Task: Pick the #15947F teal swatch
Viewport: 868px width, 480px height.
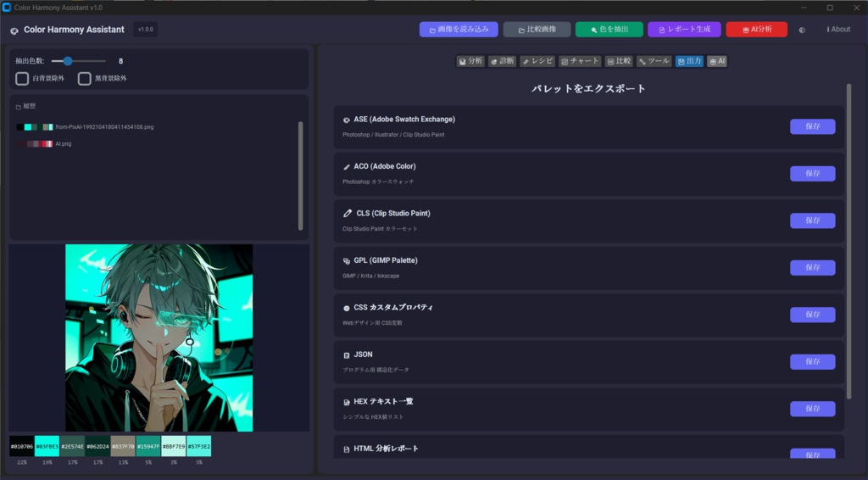Action: pyautogui.click(x=147, y=446)
